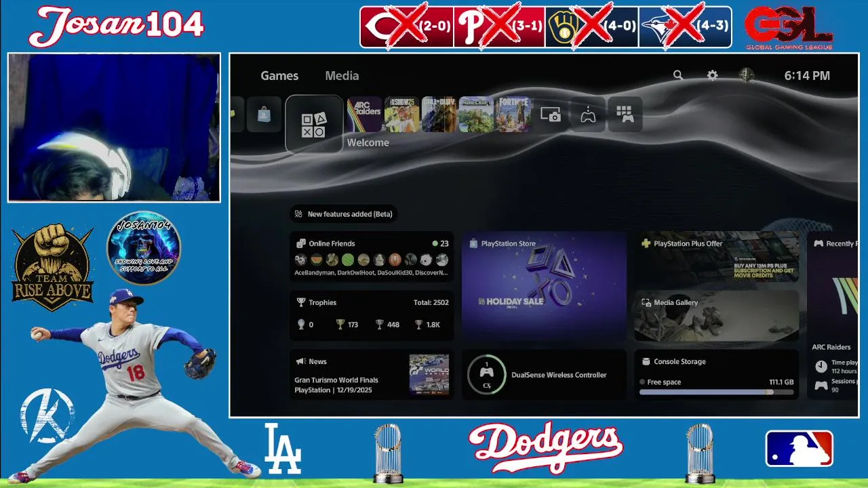Open the PlayStation Plus Offer card
This screenshot has width=868, height=488.
point(717,257)
